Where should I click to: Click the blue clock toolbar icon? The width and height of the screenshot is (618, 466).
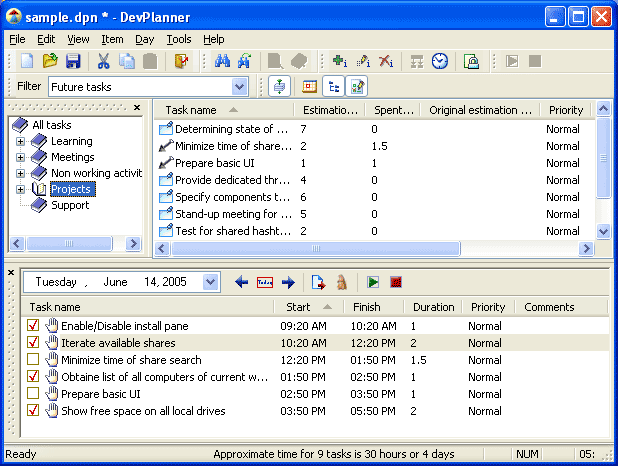440,61
